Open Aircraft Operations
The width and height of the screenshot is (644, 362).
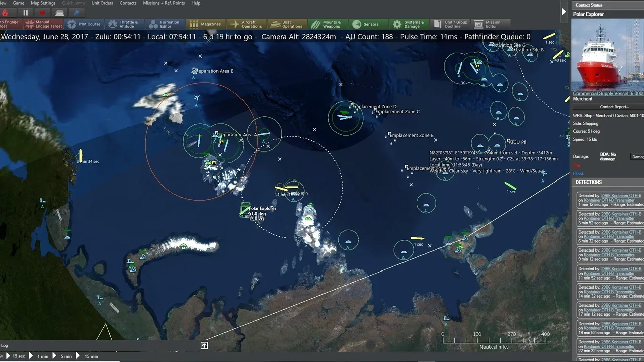[246, 24]
